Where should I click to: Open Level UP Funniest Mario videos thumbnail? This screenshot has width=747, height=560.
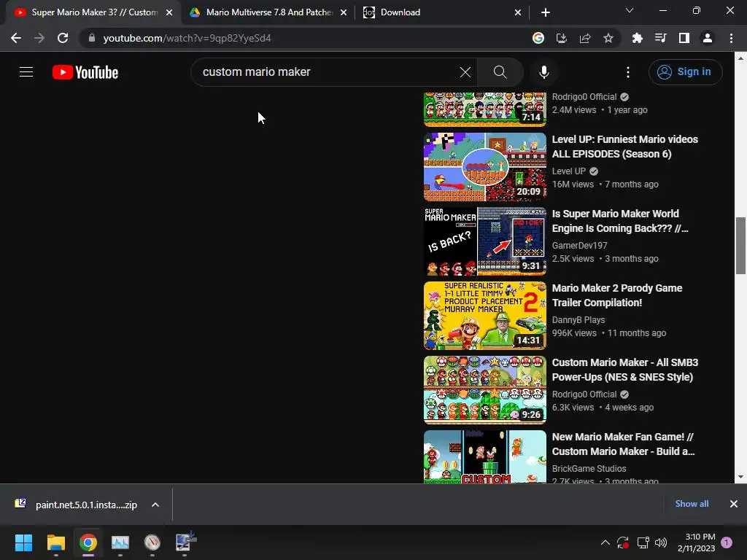coord(485,167)
